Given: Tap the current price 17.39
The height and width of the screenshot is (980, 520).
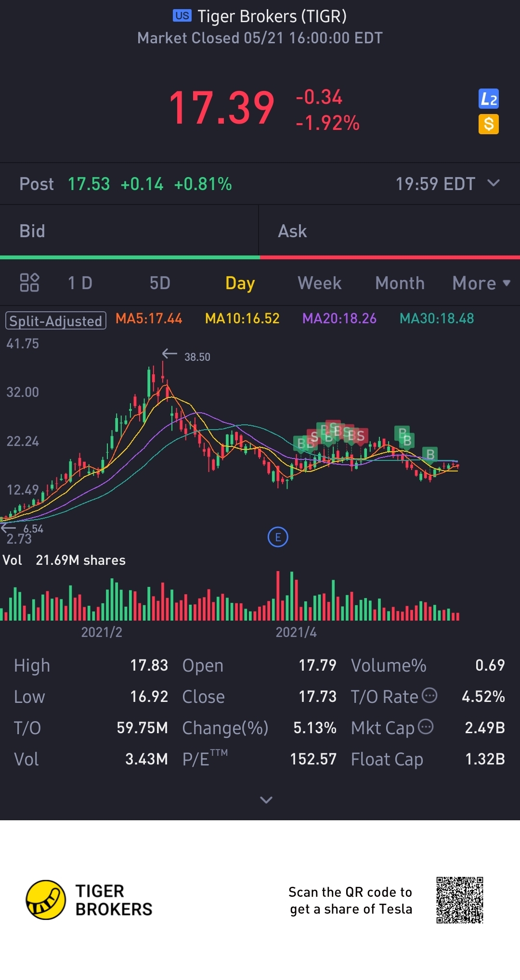Looking at the screenshot, I should point(221,108).
